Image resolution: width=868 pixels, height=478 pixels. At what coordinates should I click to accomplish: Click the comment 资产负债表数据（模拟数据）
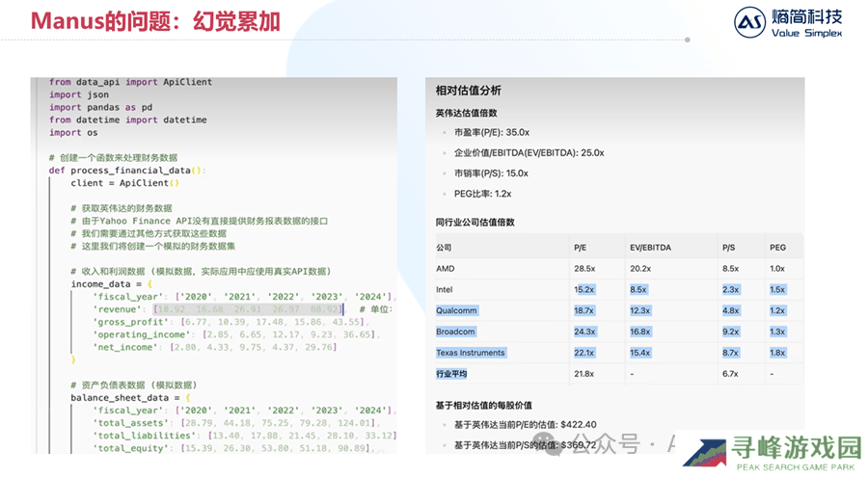click(133, 385)
